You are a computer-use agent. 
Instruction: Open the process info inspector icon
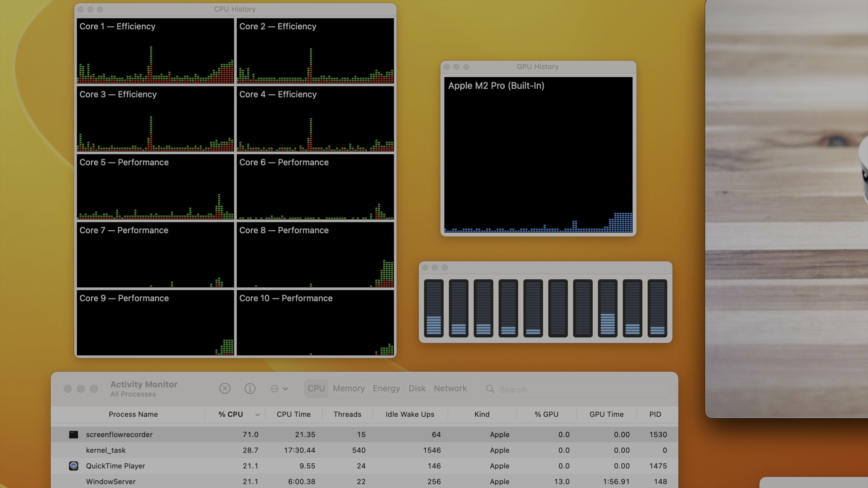click(x=250, y=388)
